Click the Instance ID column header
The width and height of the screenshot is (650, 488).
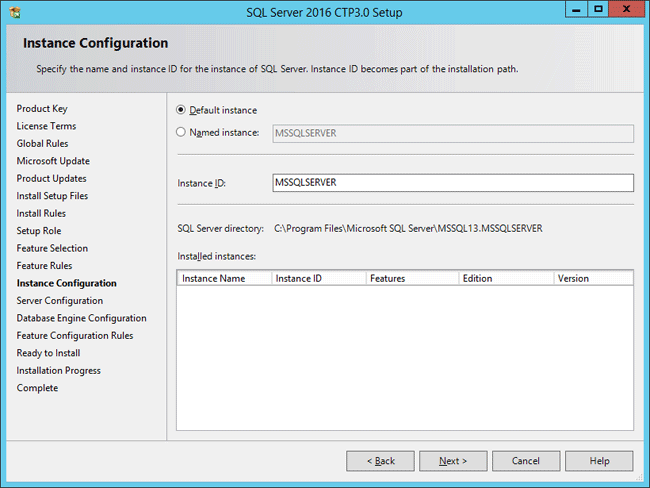[316, 278]
